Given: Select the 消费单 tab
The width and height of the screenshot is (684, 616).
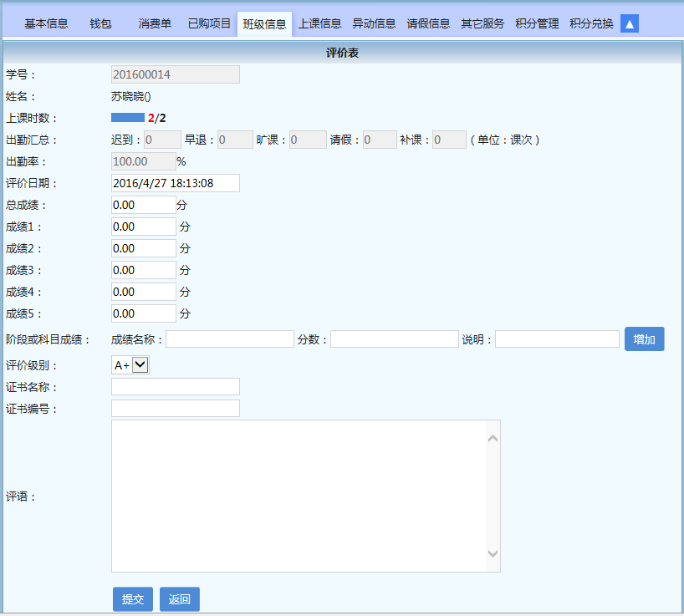Looking at the screenshot, I should [155, 23].
